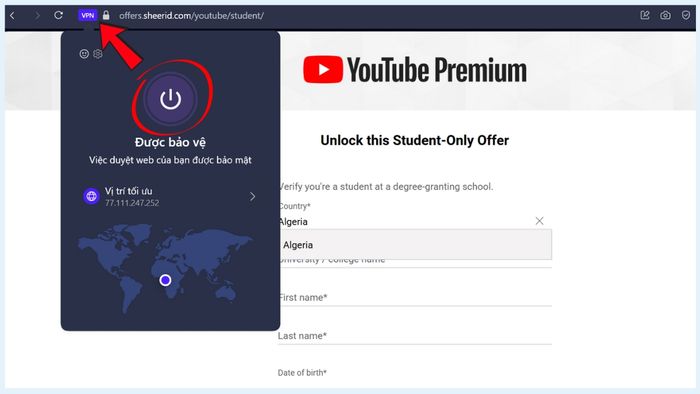Reload the page with the refresh icon
The height and width of the screenshot is (394, 700).
click(58, 15)
